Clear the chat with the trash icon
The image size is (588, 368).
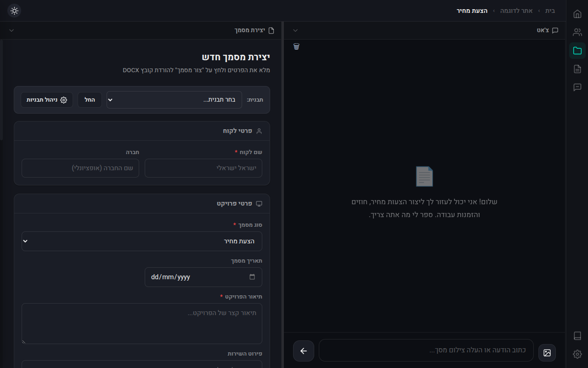[296, 46]
